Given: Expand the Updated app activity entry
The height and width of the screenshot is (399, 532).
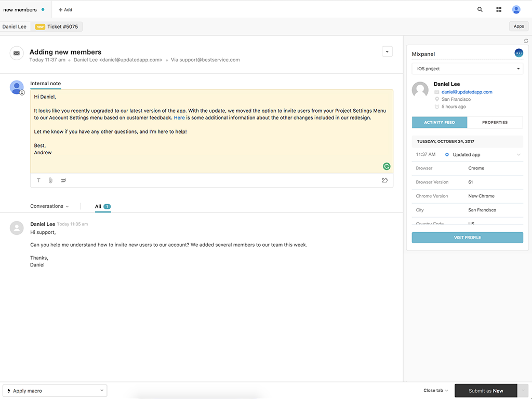Looking at the screenshot, I should pos(518,155).
